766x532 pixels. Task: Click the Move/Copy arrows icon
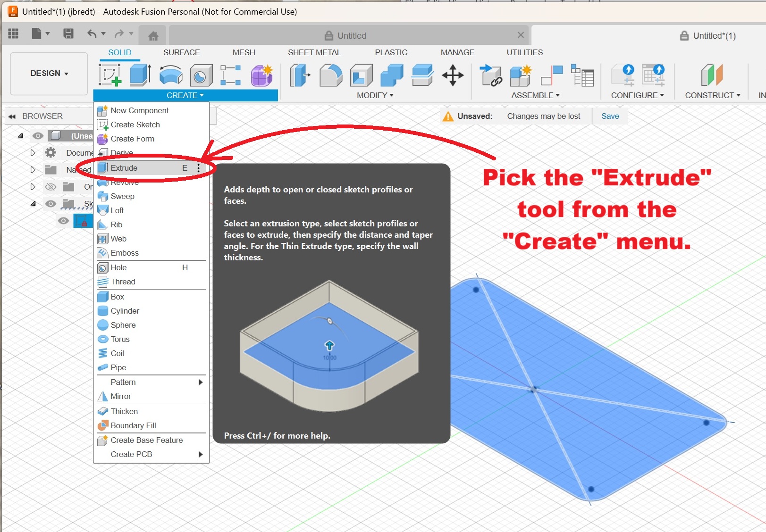pos(453,75)
